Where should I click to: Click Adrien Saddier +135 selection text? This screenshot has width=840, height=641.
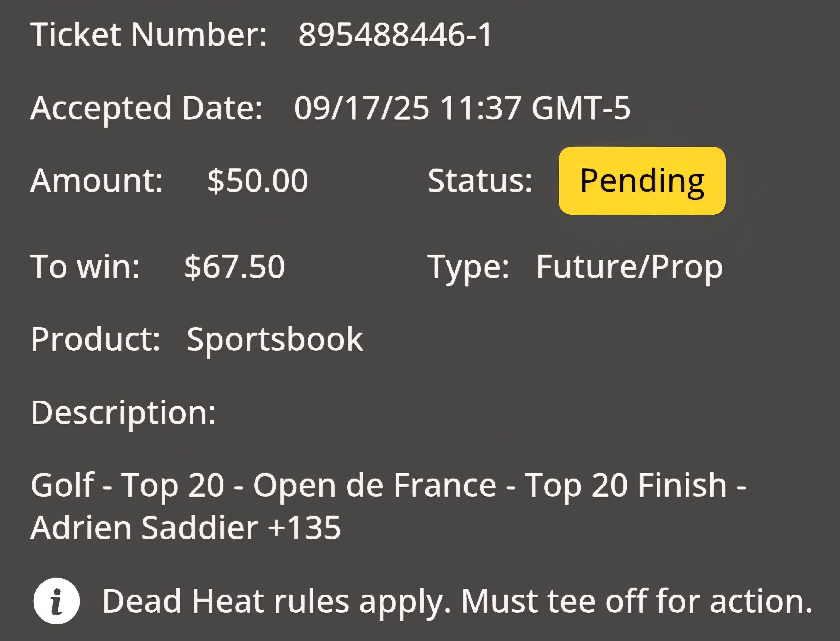(186, 528)
